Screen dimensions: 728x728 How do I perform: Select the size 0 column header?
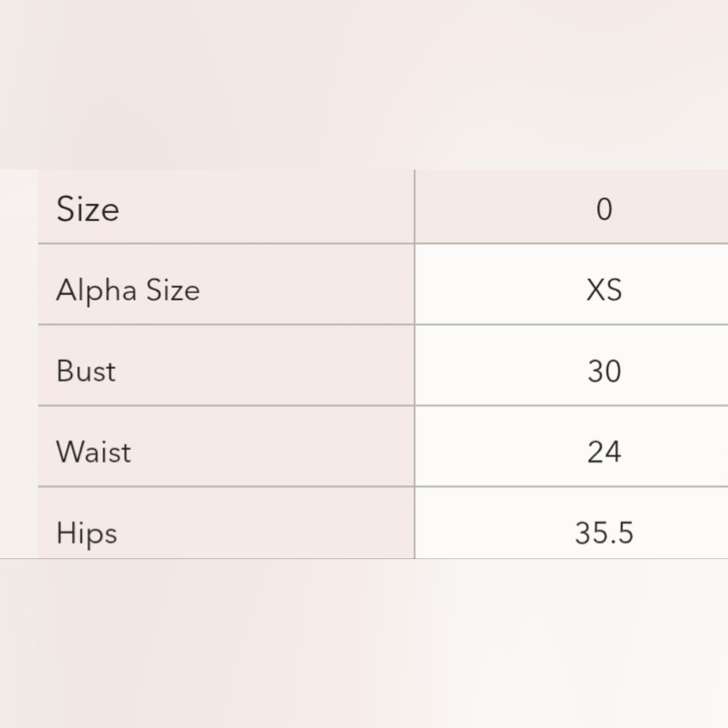click(x=604, y=209)
